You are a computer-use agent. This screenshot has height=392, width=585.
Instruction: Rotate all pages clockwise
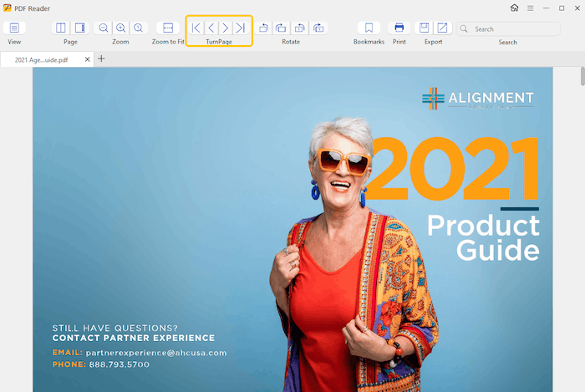coord(281,28)
